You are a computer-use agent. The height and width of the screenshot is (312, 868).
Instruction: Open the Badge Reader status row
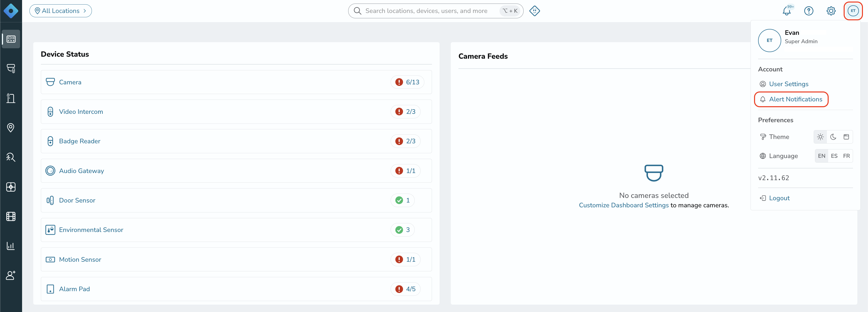(x=236, y=141)
